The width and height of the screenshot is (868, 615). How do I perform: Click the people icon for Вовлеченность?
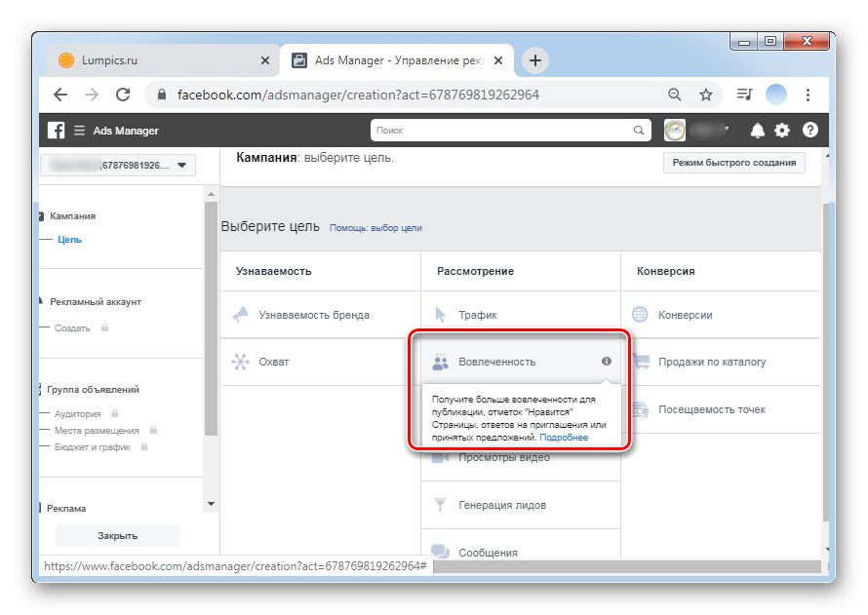tap(440, 362)
